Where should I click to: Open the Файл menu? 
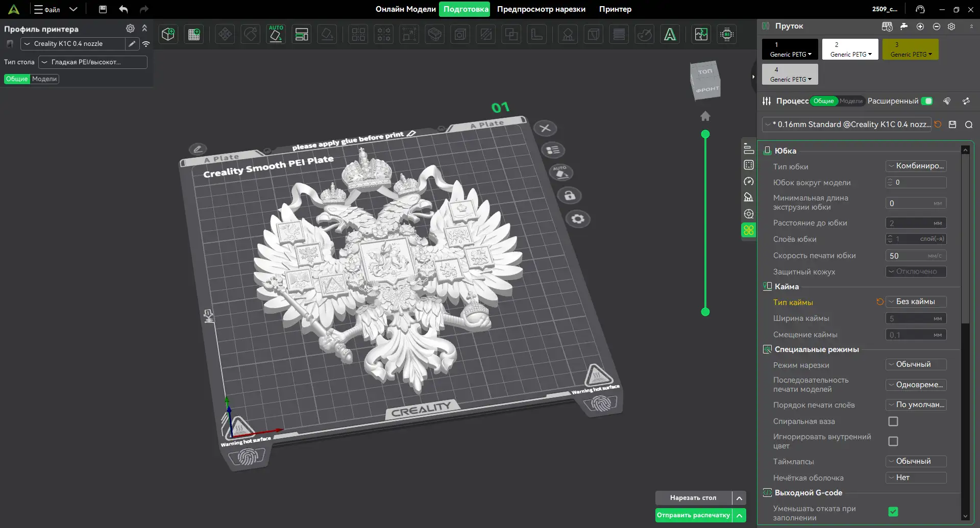(x=47, y=9)
